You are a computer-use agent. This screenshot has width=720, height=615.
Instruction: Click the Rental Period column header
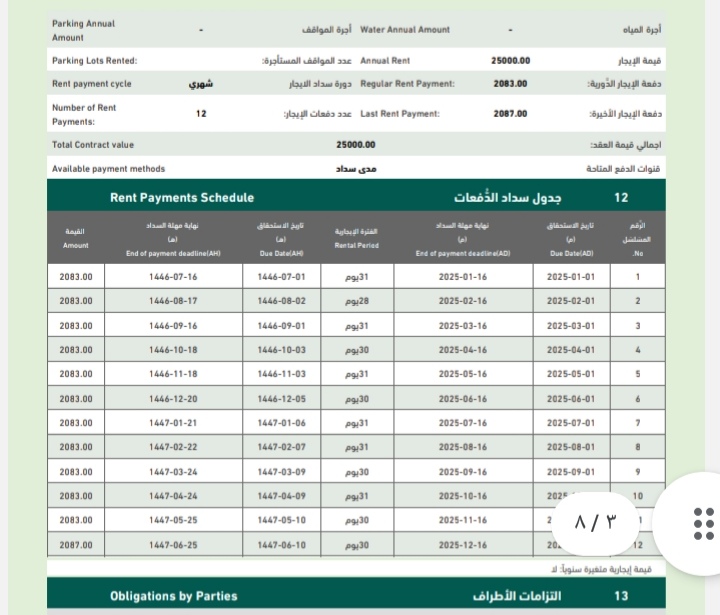point(357,237)
